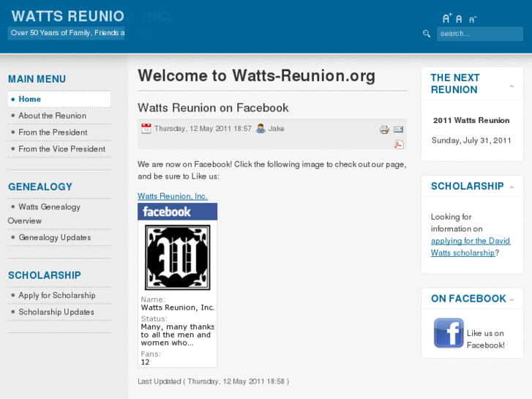This screenshot has width=532, height=399.
Task: Click the Fans count 12 in the badge
Action: pos(145,362)
